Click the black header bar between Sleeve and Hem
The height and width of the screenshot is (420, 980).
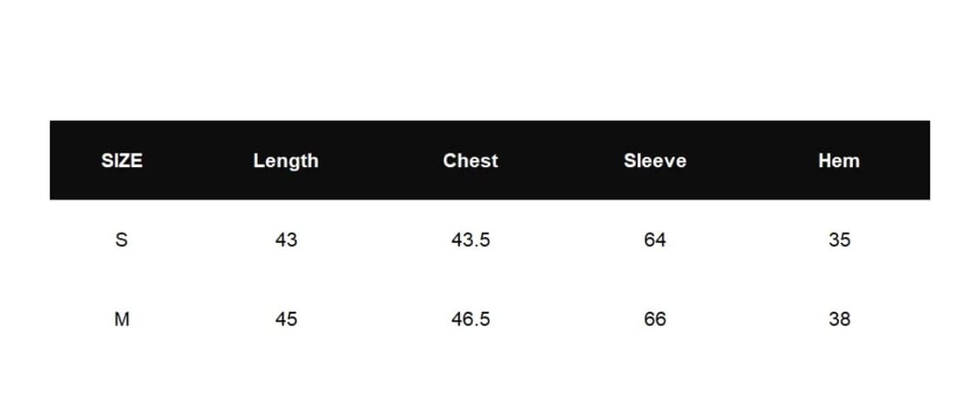click(x=749, y=160)
